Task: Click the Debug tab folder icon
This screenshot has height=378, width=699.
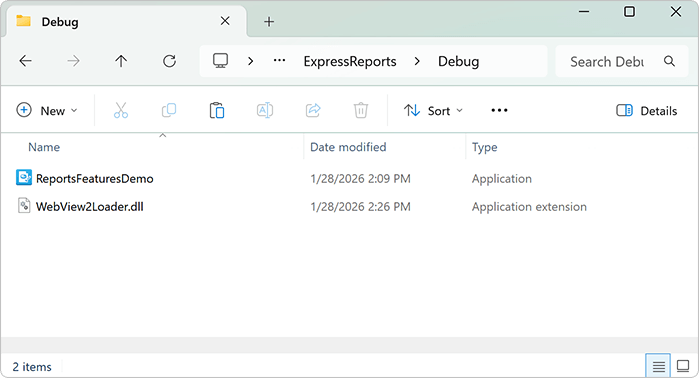Action: pos(23,21)
